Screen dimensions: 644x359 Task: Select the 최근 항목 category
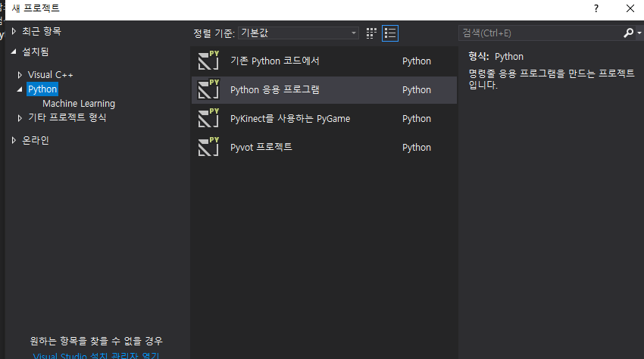coord(42,31)
